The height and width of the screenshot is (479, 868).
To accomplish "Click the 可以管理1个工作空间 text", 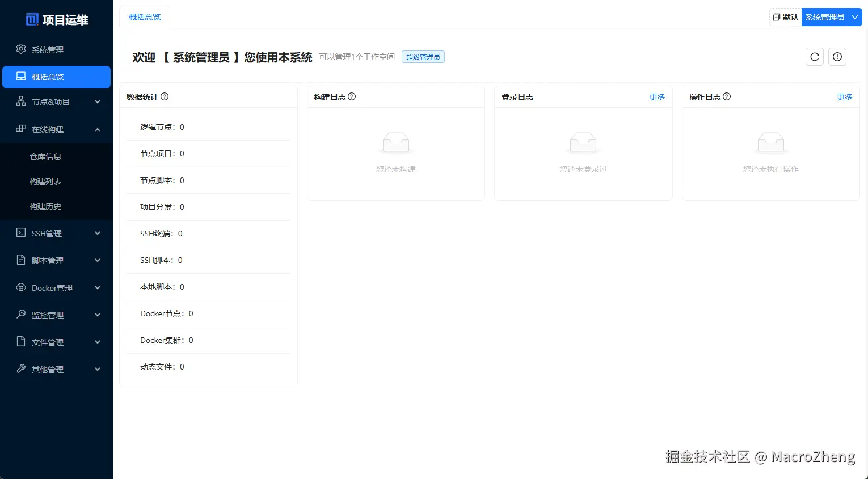I will (357, 57).
